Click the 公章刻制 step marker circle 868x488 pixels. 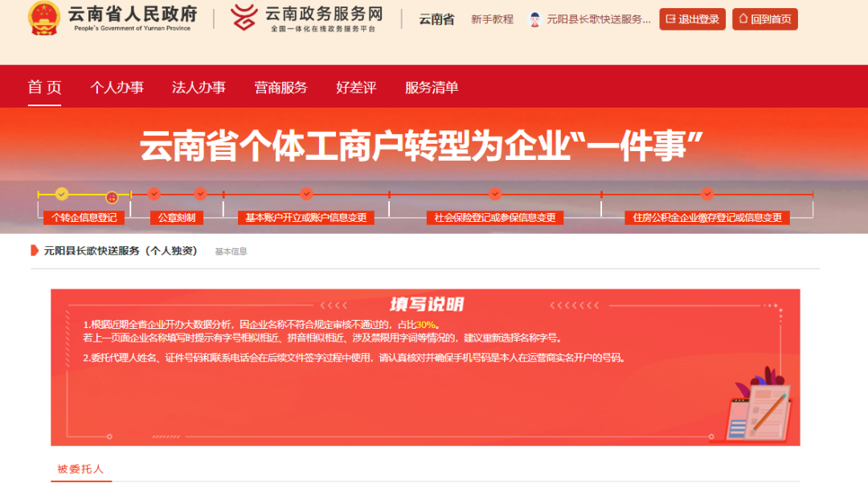(154, 194)
